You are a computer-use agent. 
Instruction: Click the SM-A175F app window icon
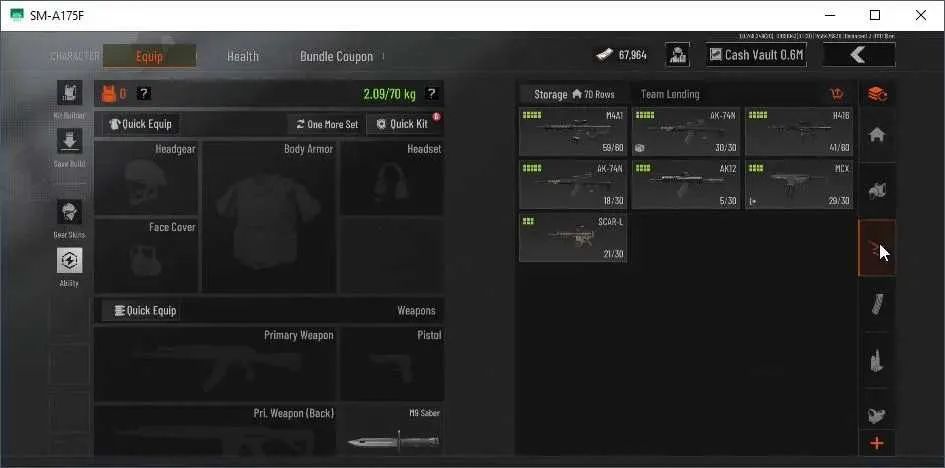coord(17,15)
